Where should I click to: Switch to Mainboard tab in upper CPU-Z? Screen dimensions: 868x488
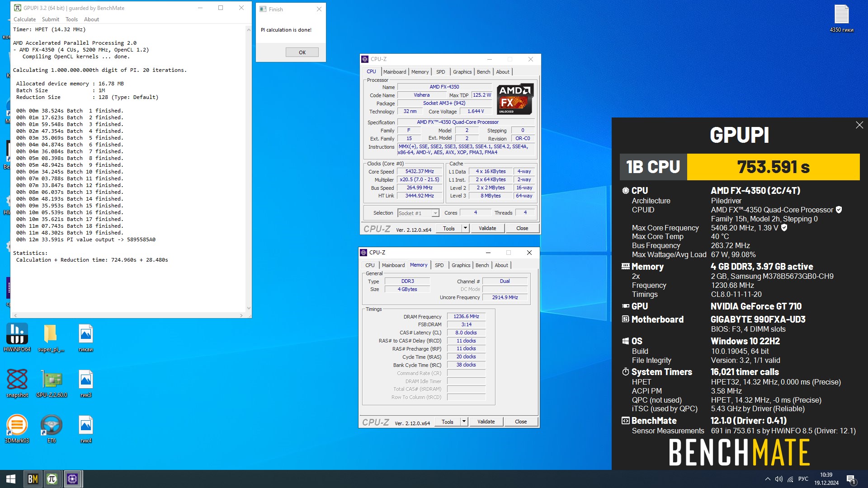coord(395,72)
